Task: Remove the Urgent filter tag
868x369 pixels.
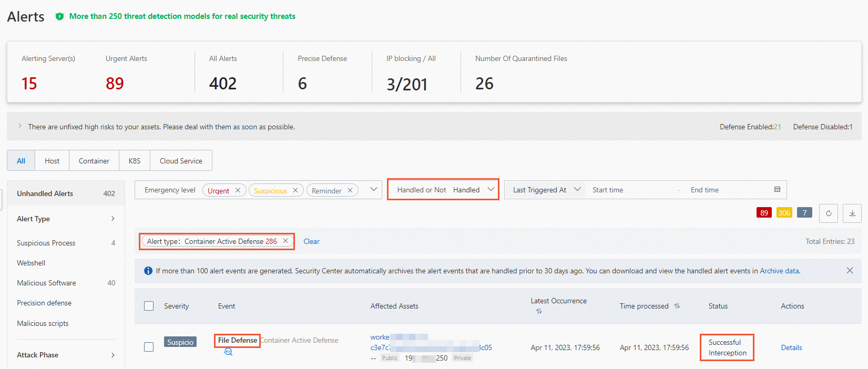Action: [x=238, y=190]
